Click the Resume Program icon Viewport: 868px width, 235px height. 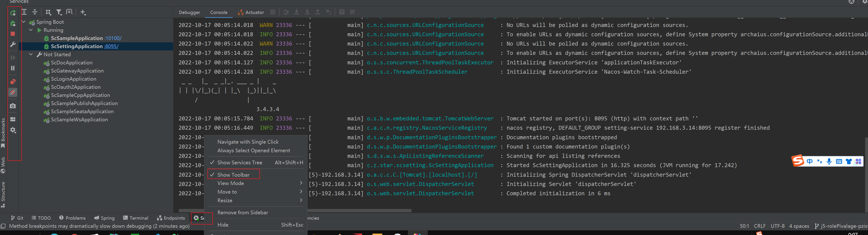[13, 58]
